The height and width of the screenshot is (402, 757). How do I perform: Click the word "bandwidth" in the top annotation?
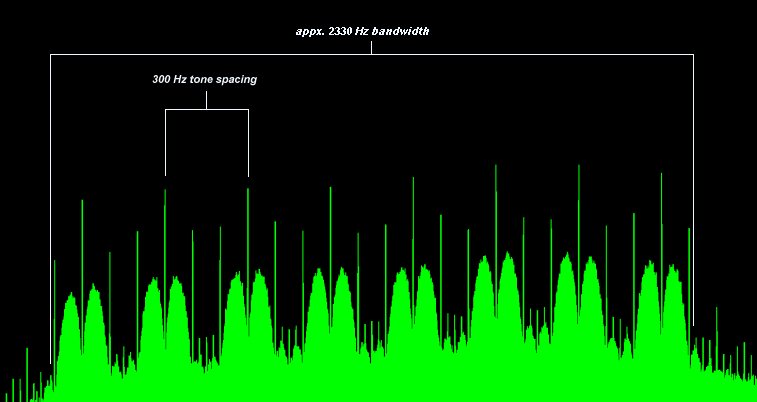coord(400,31)
